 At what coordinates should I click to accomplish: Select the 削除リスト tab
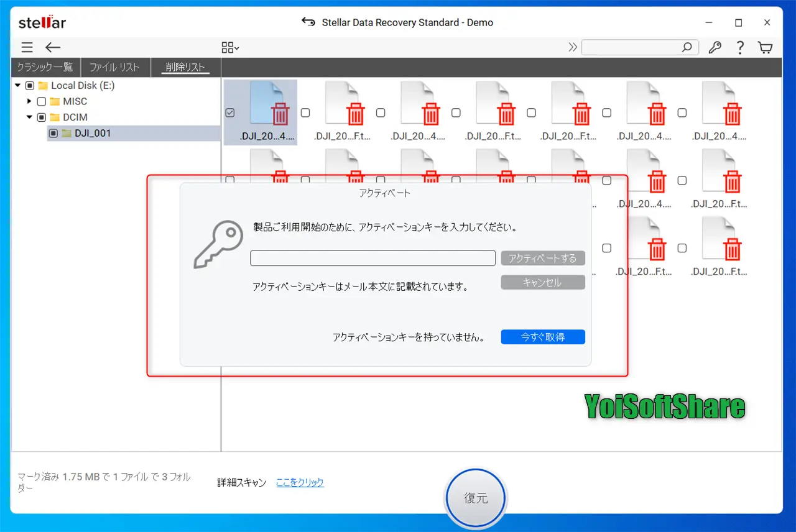[185, 67]
